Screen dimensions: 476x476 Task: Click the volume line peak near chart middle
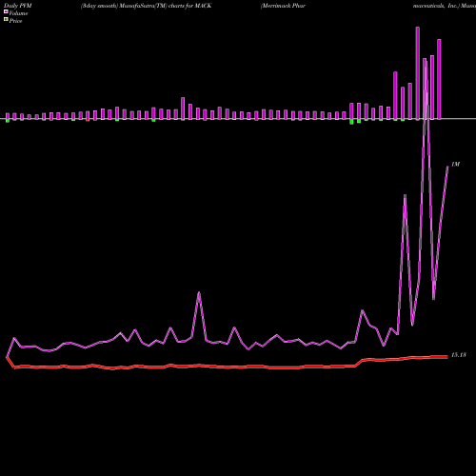point(199,292)
